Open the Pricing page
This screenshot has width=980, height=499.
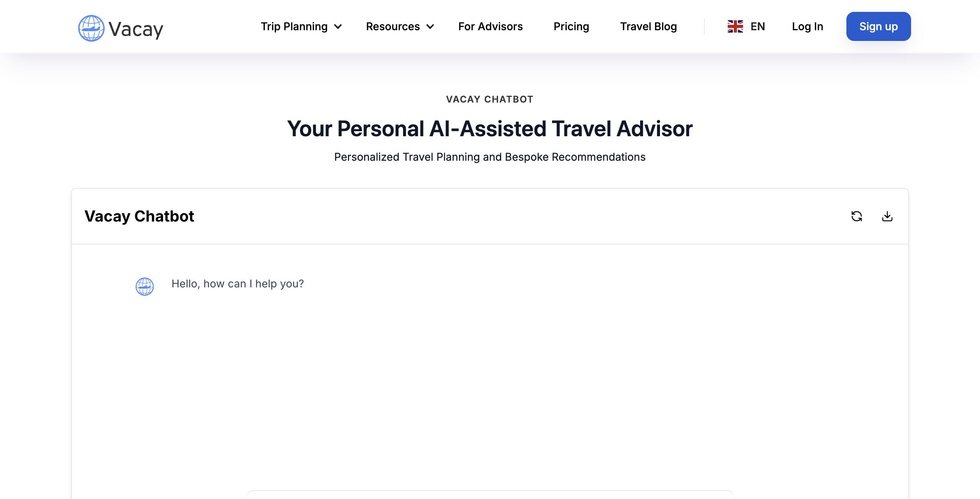[571, 26]
